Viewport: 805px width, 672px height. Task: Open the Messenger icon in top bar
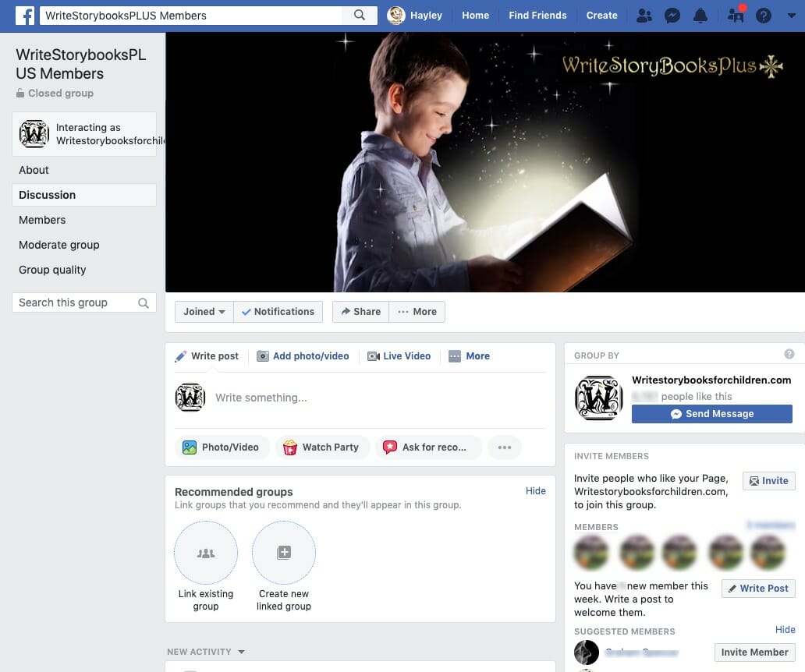coord(672,16)
